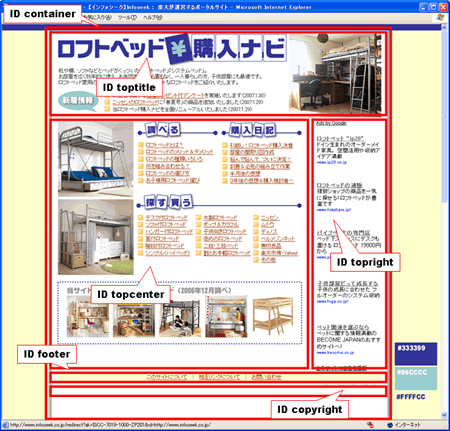Open the お問い合わせ footer link
The height and width of the screenshot is (431, 450).
(266, 377)
